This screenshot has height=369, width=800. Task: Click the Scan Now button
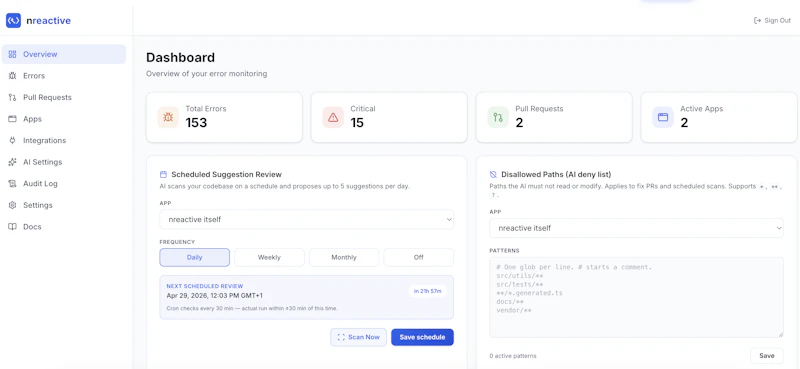[359, 337]
